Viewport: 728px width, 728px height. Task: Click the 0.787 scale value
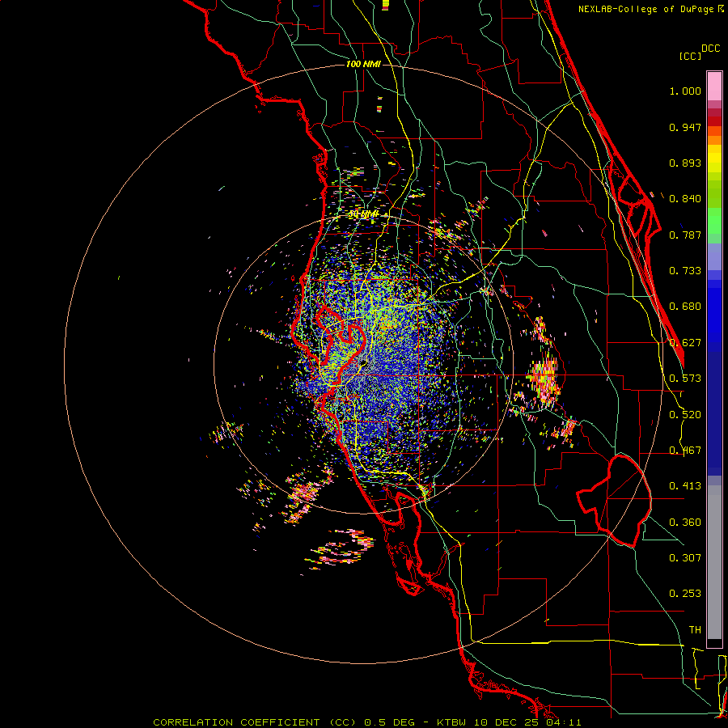tap(685, 235)
